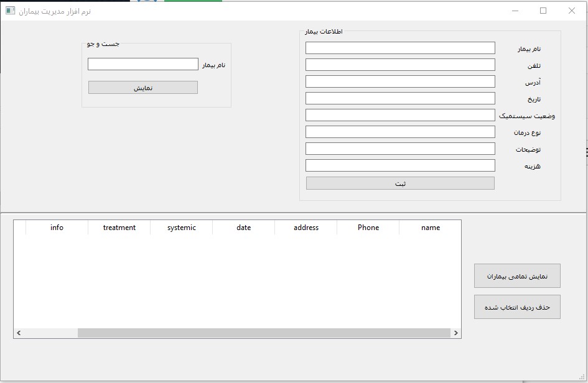The image size is (588, 383).
Task: Click the app icon in title bar
Action: (10, 11)
